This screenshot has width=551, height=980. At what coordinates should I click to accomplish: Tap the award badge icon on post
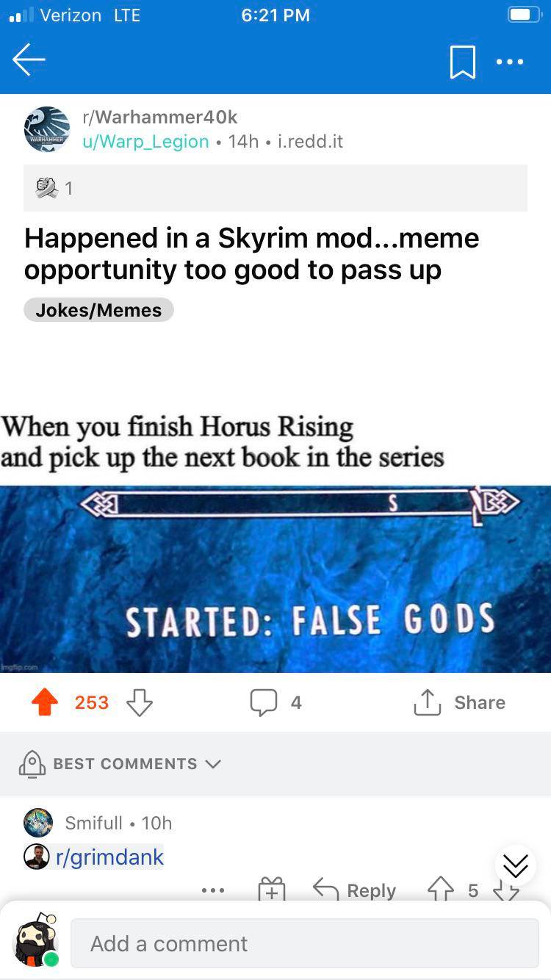click(47, 188)
